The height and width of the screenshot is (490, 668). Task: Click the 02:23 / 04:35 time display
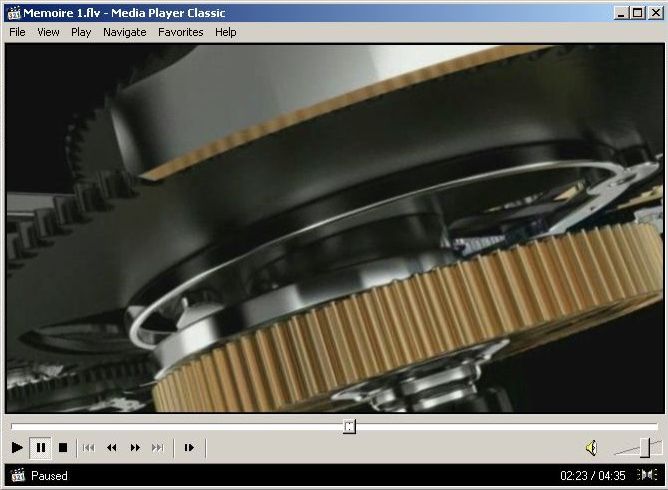point(593,476)
